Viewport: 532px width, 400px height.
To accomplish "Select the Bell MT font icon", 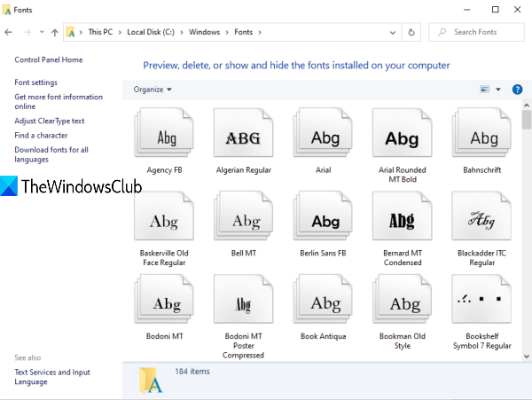I will 243,216.
